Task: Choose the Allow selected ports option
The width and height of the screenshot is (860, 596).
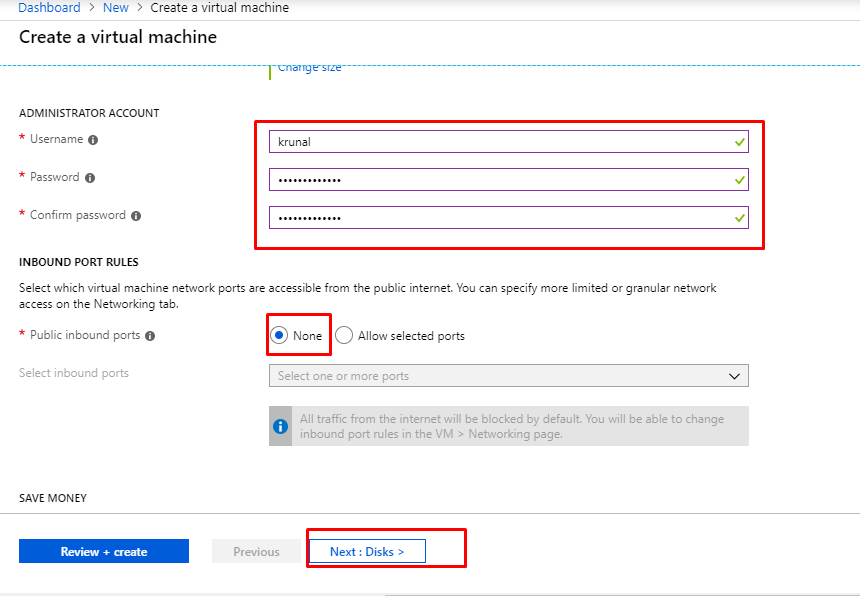Action: click(344, 336)
